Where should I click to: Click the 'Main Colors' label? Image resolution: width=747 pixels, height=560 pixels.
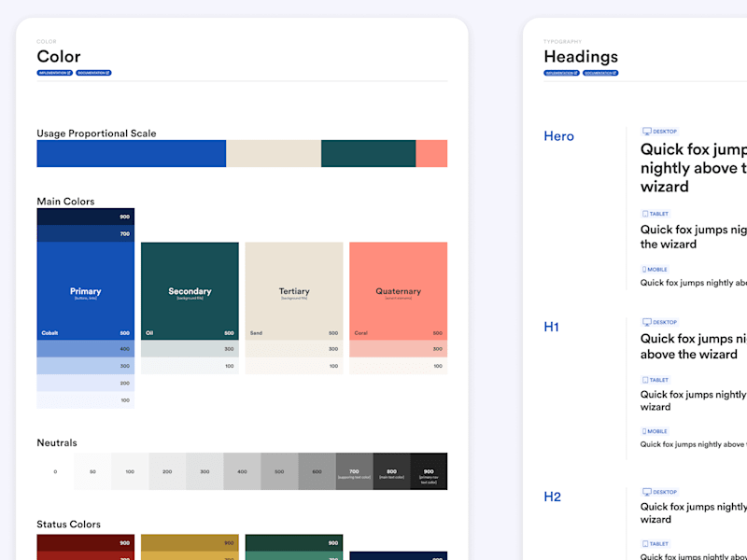tap(65, 202)
